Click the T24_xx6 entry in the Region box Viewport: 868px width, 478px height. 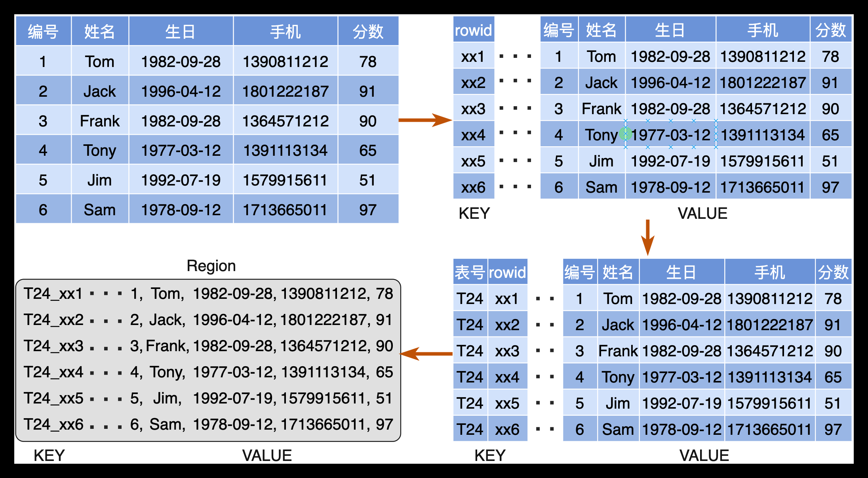point(53,424)
